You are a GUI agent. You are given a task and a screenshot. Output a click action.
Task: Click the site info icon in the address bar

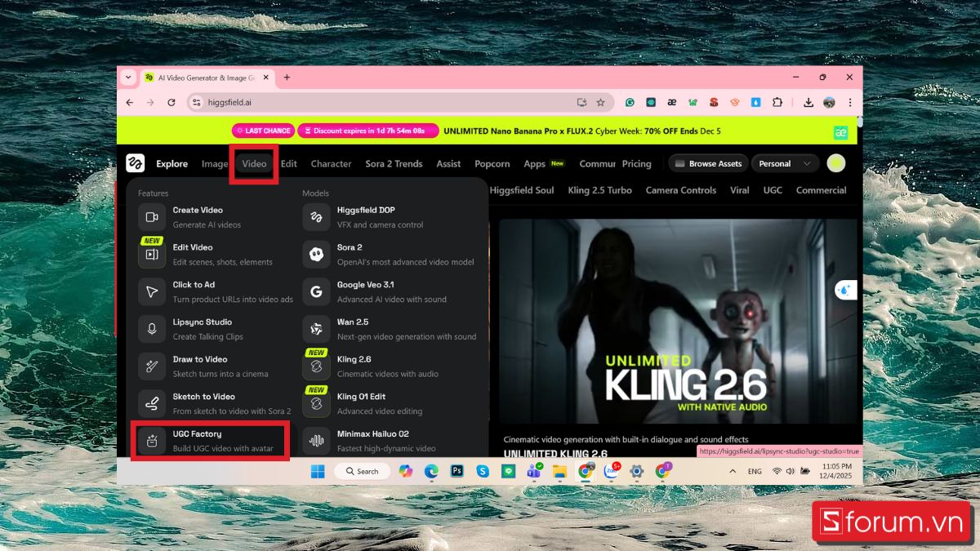(196, 102)
